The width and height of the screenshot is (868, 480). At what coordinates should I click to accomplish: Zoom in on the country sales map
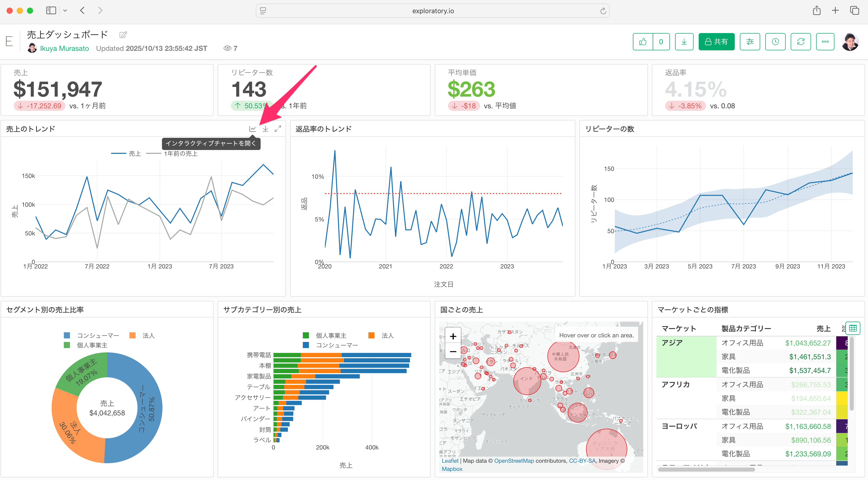coord(453,336)
